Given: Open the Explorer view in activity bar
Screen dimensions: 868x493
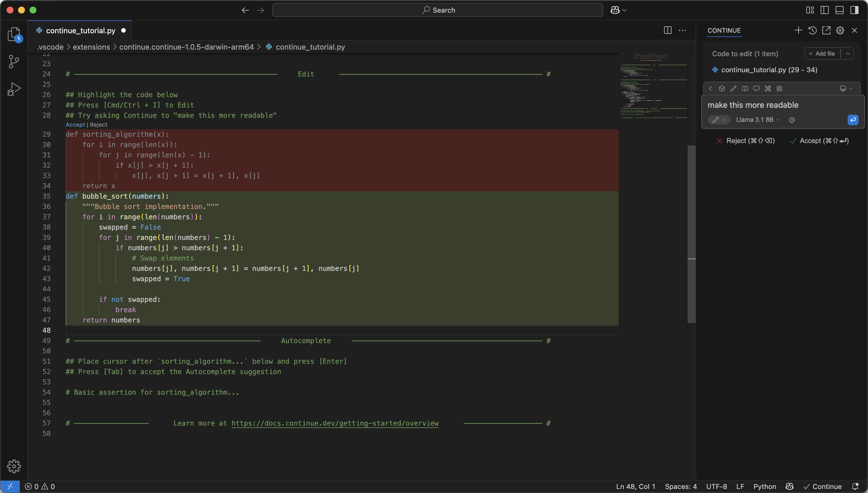Looking at the screenshot, I should (14, 34).
